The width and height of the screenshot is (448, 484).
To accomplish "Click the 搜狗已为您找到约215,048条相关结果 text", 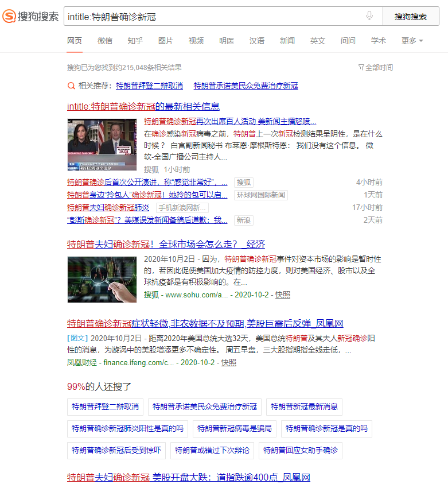I will (x=124, y=67).
